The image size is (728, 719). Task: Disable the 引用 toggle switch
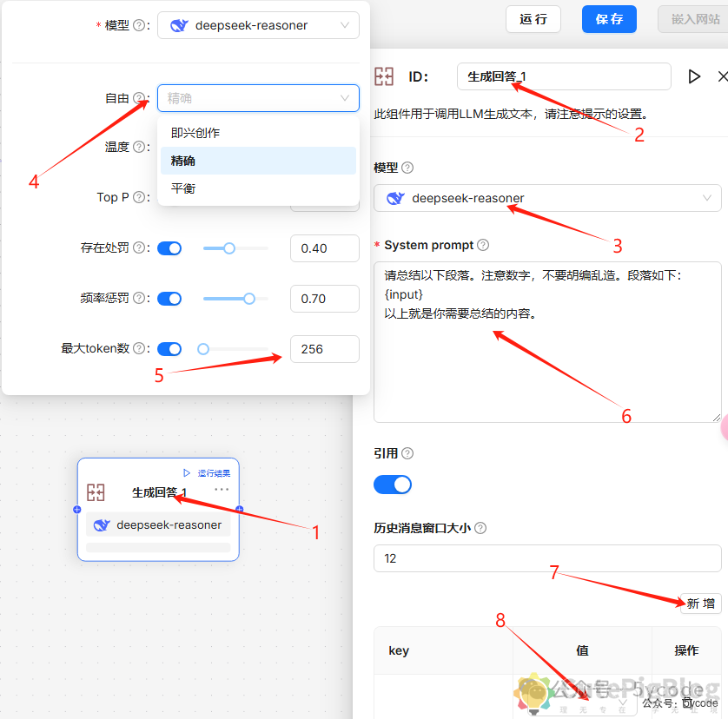coord(393,484)
